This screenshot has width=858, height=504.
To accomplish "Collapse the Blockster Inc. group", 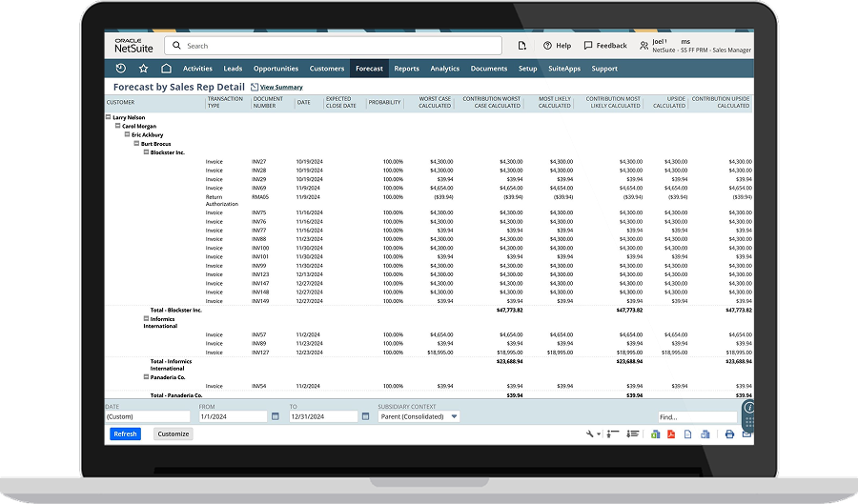I will [x=146, y=152].
